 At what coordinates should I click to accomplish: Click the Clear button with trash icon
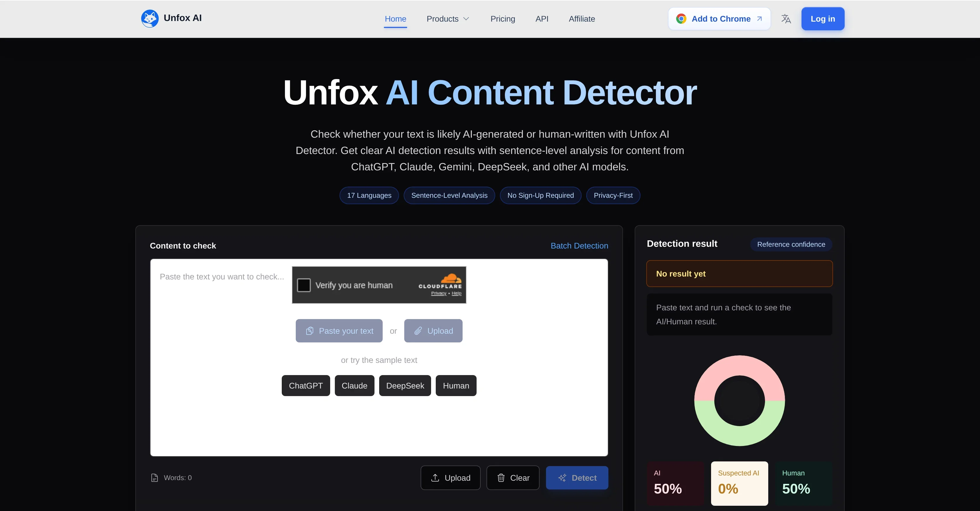pyautogui.click(x=513, y=477)
